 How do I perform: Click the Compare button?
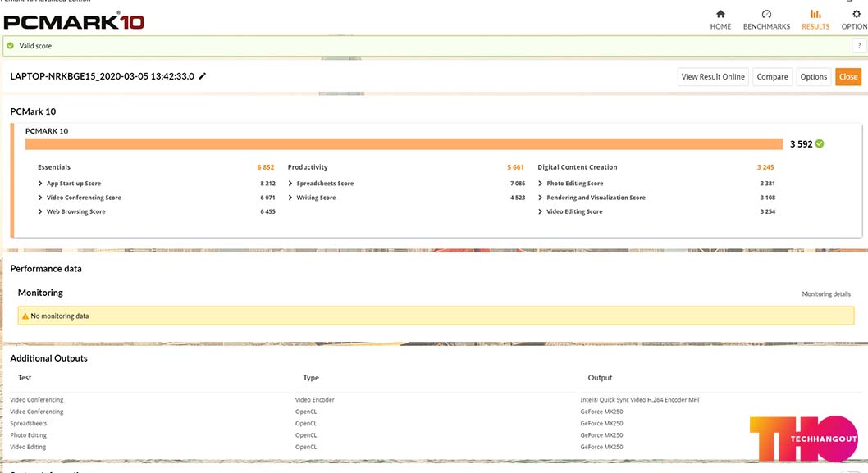coord(772,77)
